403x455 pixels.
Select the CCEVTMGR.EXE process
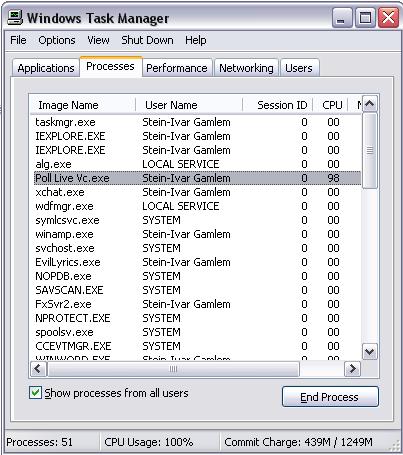point(197,346)
